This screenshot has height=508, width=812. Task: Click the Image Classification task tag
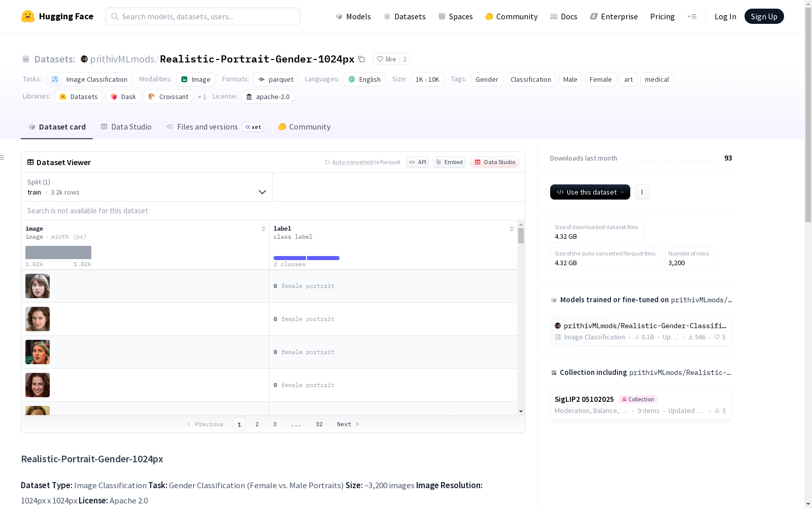click(89, 79)
